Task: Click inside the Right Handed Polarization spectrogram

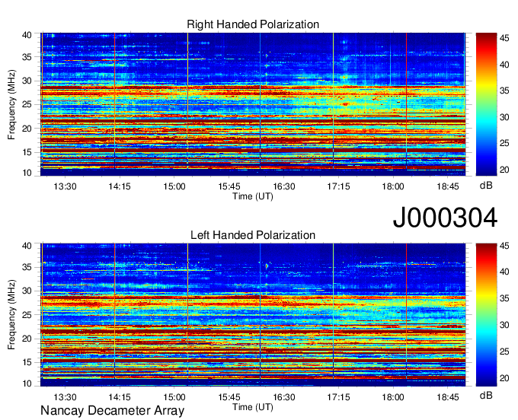Action: 253,104
